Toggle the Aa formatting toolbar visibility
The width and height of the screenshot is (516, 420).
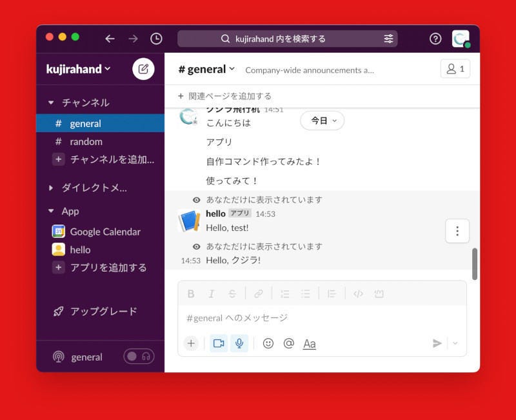[310, 344]
